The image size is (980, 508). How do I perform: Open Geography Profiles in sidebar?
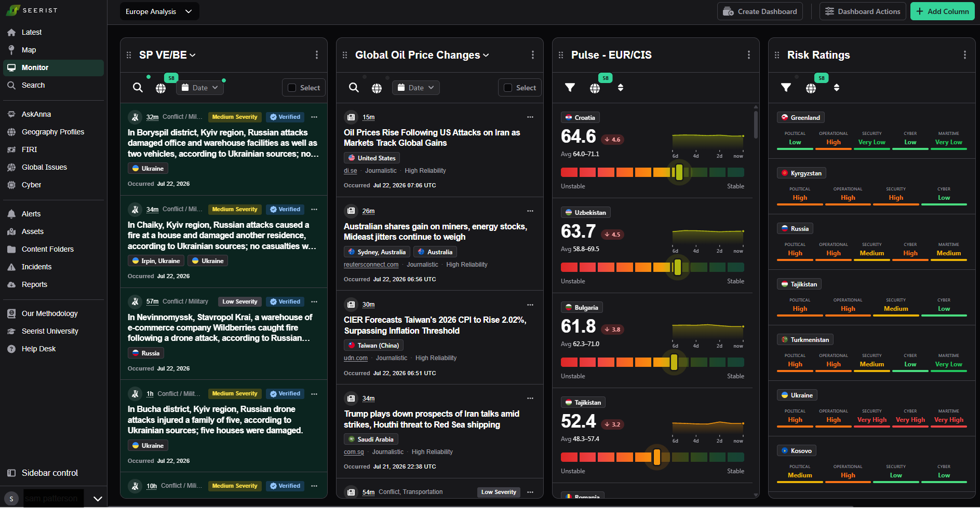click(x=53, y=132)
